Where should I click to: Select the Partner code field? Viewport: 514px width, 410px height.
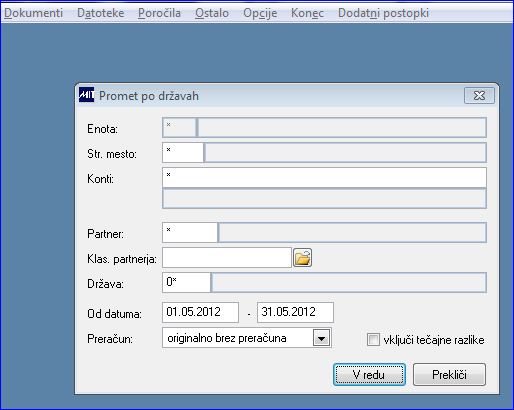190,232
